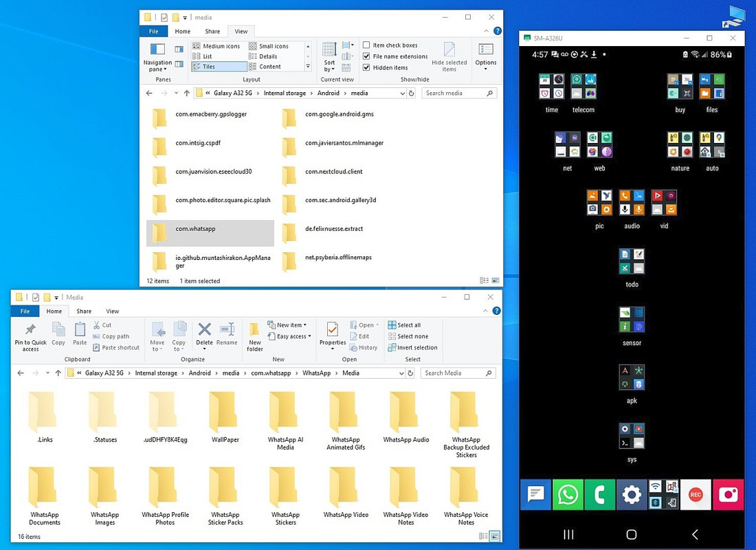The width and height of the screenshot is (756, 550).
Task: Click New folder button
Action: click(x=255, y=337)
